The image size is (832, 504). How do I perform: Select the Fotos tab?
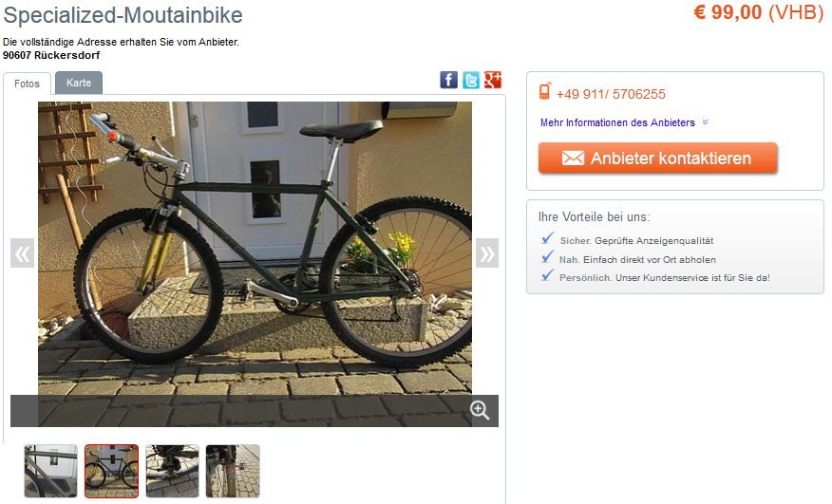(27, 84)
